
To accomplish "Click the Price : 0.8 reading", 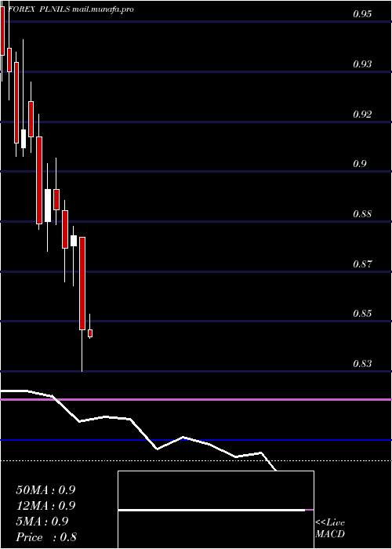I will pos(46,537).
